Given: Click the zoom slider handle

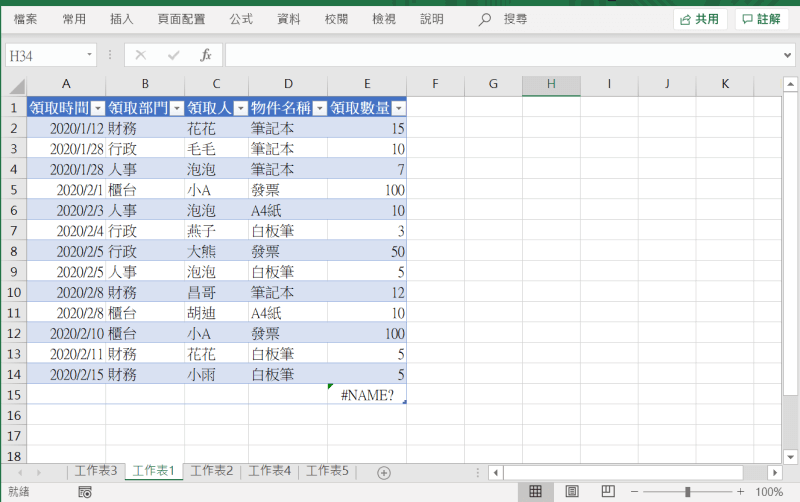Looking at the screenshot, I should tap(687, 492).
